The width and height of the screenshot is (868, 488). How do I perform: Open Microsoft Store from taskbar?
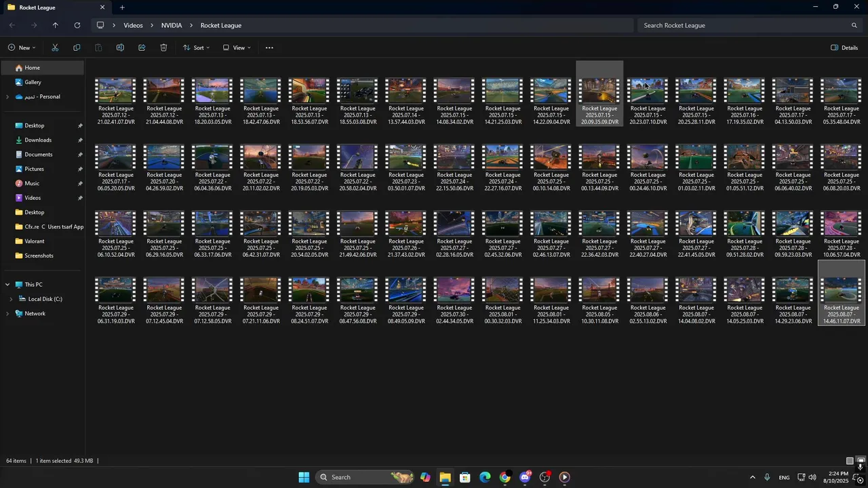pos(465,477)
